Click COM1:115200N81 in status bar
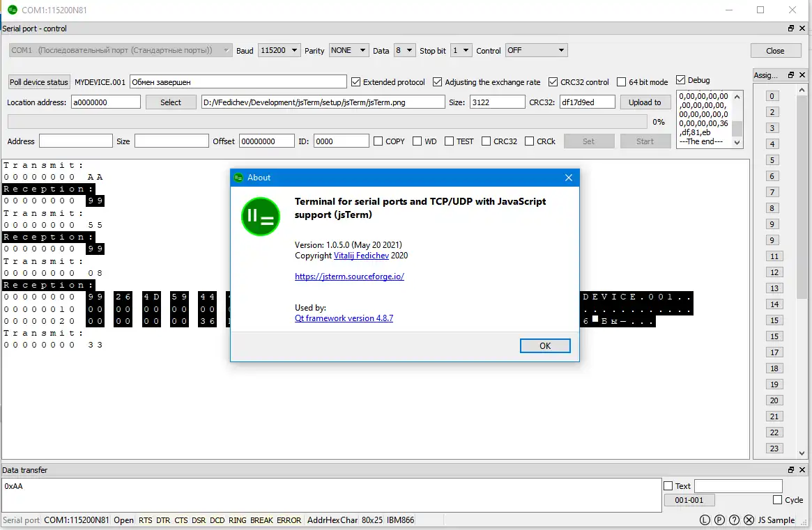Image resolution: width=812 pixels, height=530 pixels. click(x=77, y=520)
